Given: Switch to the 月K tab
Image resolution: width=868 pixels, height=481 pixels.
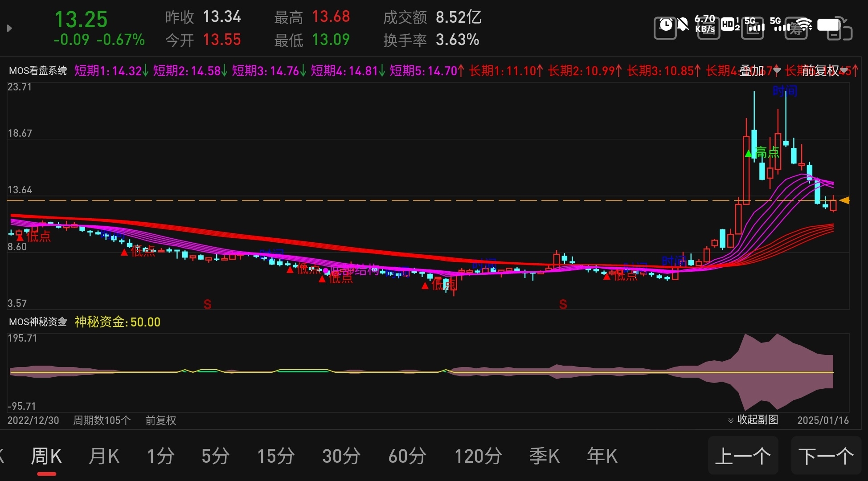Looking at the screenshot, I should 104,456.
